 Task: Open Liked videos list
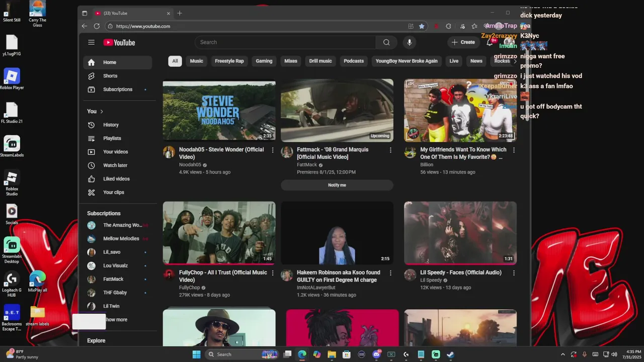(x=118, y=179)
